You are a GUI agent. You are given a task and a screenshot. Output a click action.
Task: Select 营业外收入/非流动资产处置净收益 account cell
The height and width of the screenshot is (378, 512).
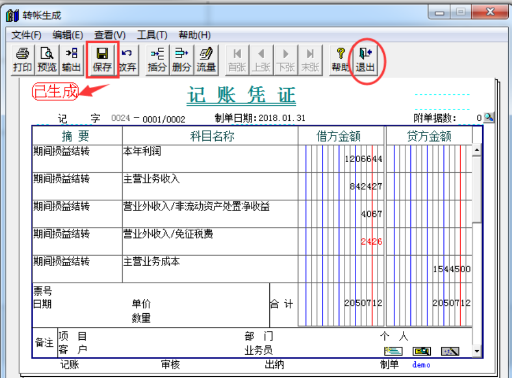point(210,214)
